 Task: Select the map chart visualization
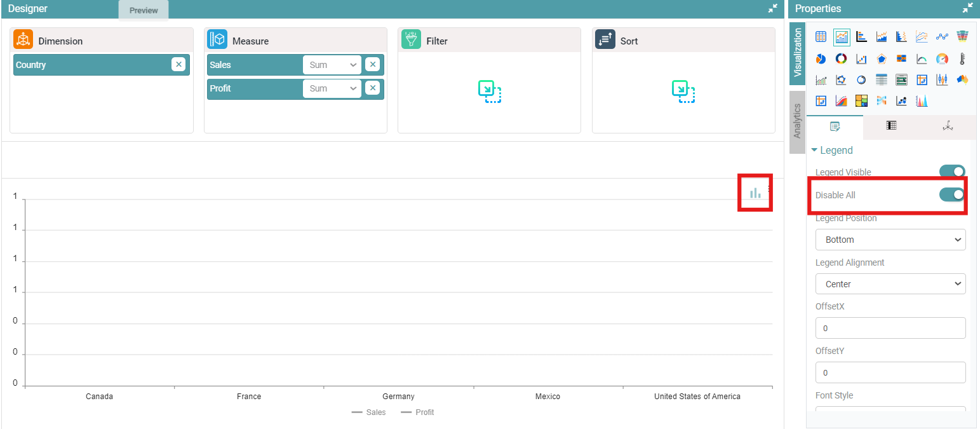click(x=962, y=80)
